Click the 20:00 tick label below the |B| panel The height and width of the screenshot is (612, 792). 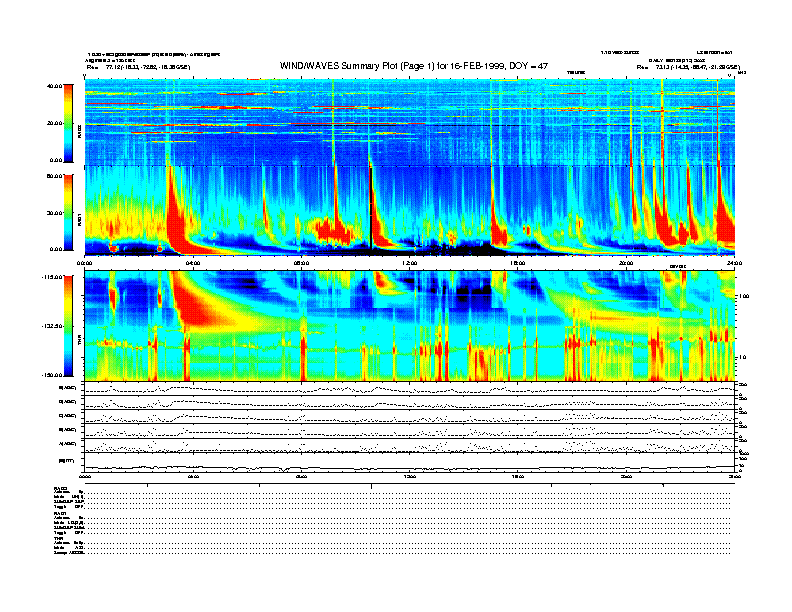pos(626,476)
